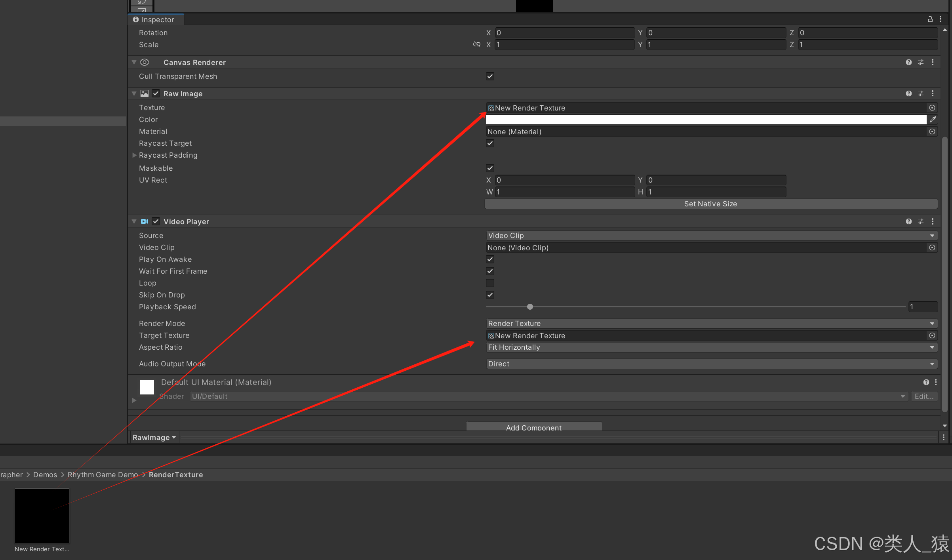Open Raw Image help reference icon

[908, 93]
